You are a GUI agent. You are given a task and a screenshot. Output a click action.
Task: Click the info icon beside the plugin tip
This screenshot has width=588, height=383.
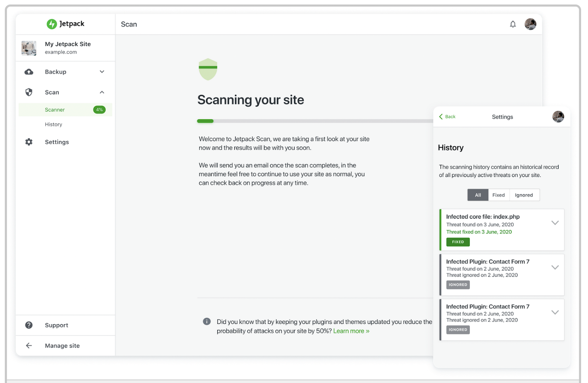(207, 322)
